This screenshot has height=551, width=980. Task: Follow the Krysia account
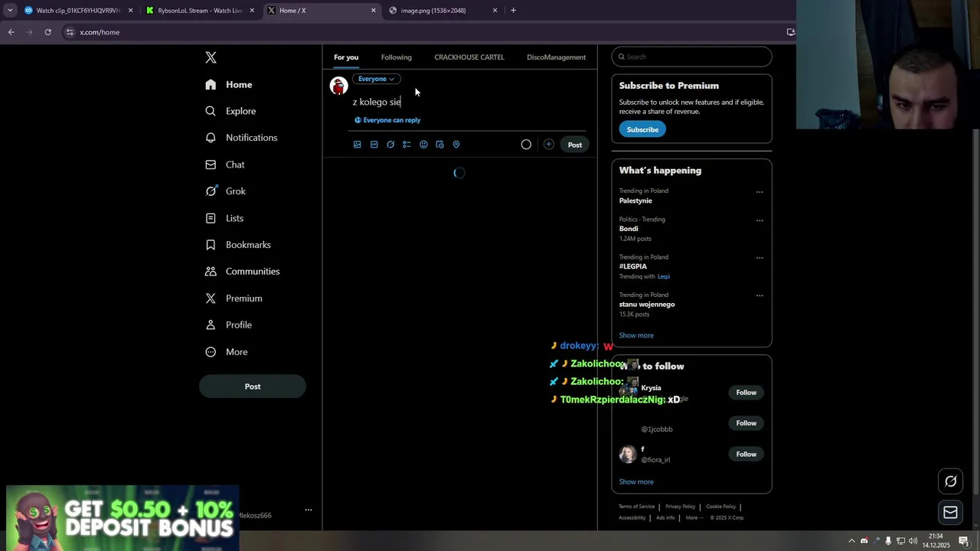[x=746, y=393]
